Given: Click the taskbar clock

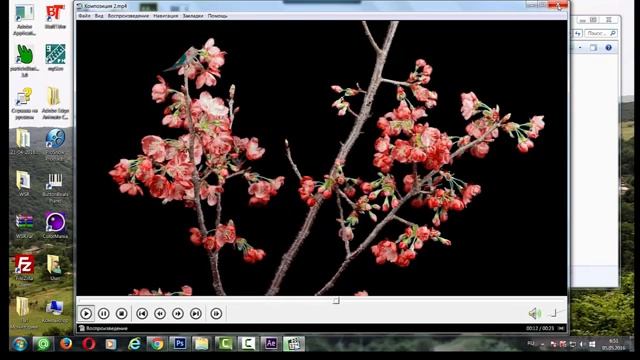Looking at the screenshot, I should [x=613, y=344].
